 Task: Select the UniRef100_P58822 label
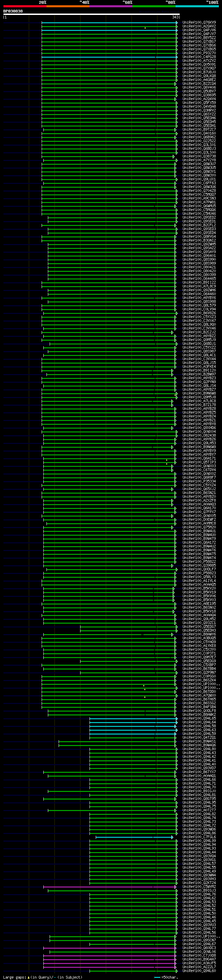tap(199, 561)
